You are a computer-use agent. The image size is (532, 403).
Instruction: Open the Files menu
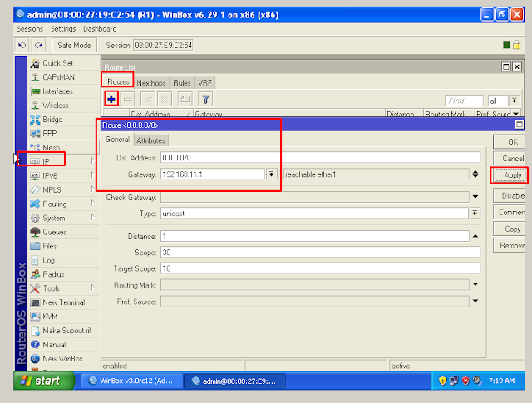49,246
